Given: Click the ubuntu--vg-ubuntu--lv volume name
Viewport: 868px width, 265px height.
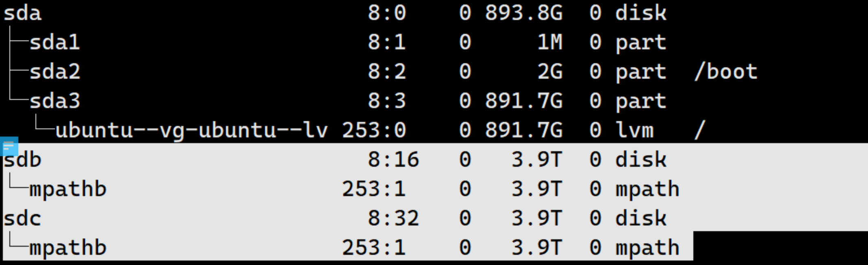Looking at the screenshot, I should pyautogui.click(x=191, y=131).
